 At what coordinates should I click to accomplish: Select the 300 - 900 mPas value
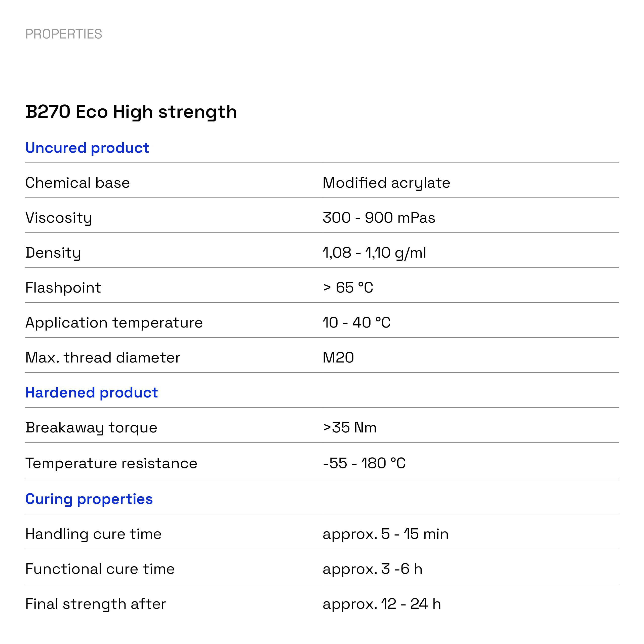tap(379, 218)
